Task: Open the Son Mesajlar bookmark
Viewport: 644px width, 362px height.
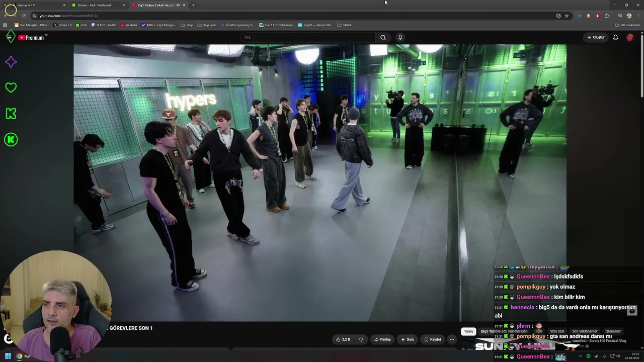Action: tap(32, 25)
